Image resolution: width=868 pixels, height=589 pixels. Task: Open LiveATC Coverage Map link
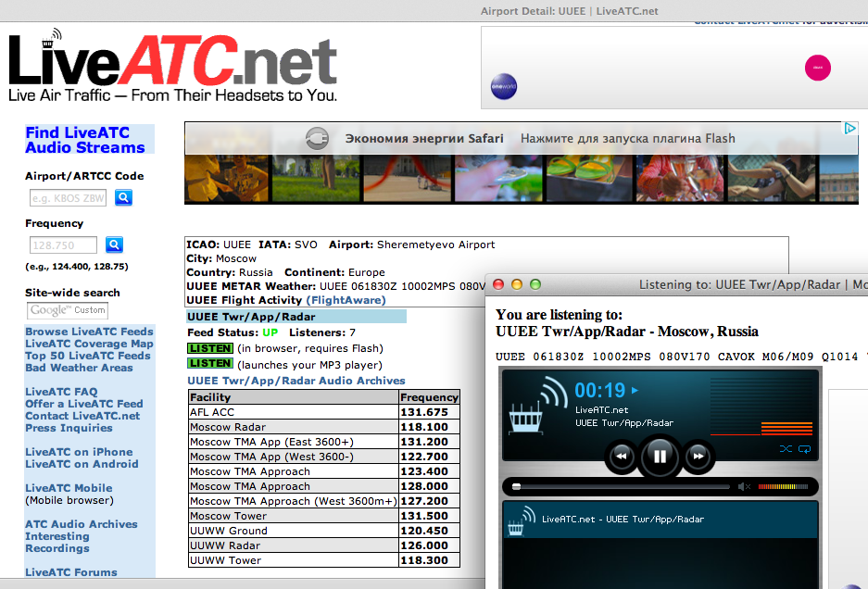point(89,344)
